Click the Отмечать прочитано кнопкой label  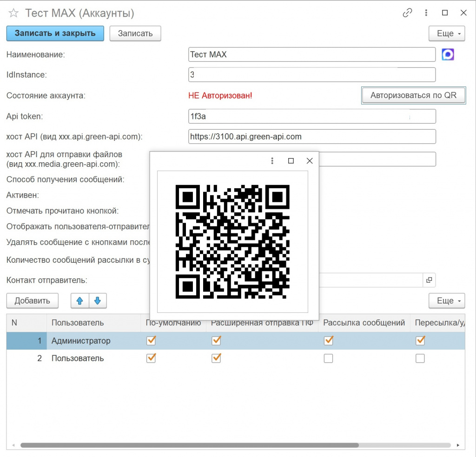tap(63, 211)
